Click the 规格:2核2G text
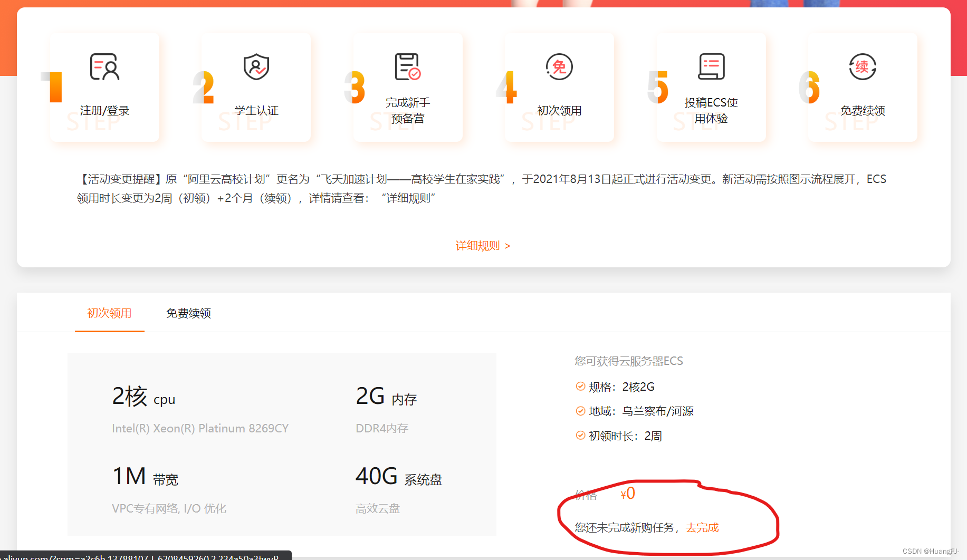The height and width of the screenshot is (560, 967). tap(621, 387)
